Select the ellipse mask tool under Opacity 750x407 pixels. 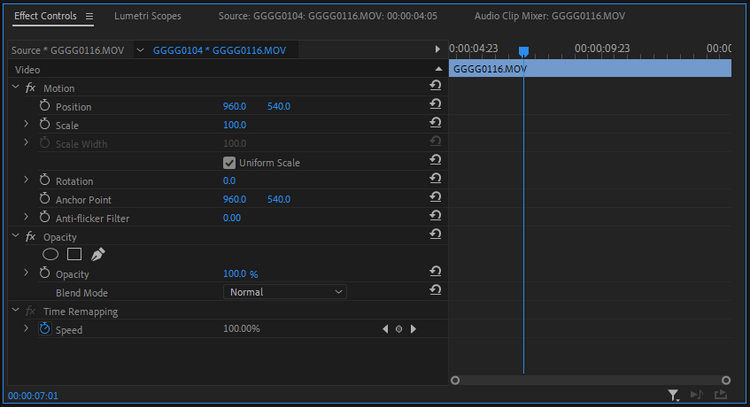click(50, 255)
